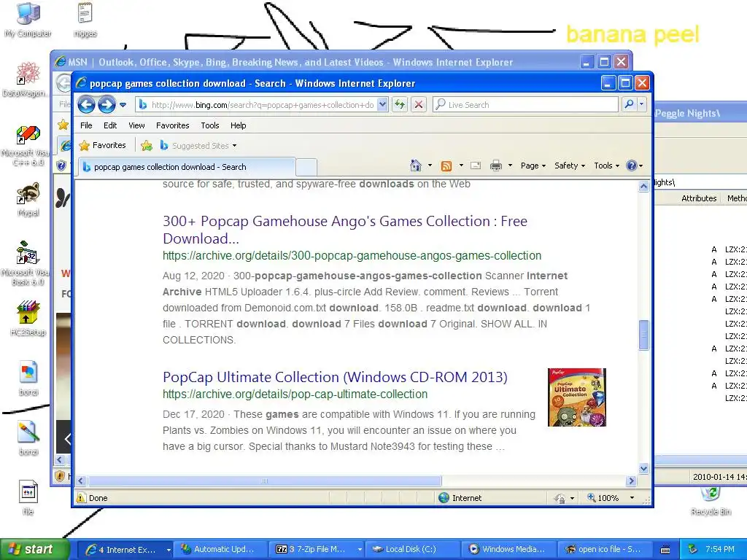Click the vertical scrollbar up arrow

643,186
